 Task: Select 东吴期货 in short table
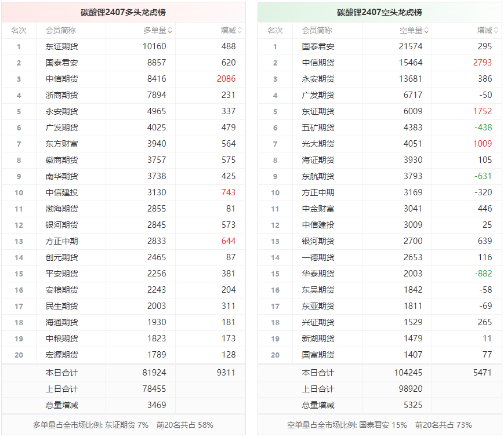318,290
